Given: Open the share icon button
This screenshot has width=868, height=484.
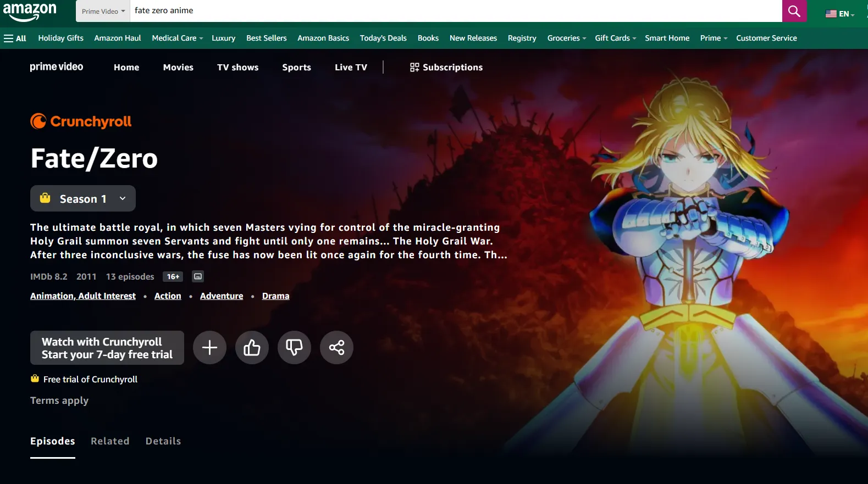Looking at the screenshot, I should coord(336,347).
